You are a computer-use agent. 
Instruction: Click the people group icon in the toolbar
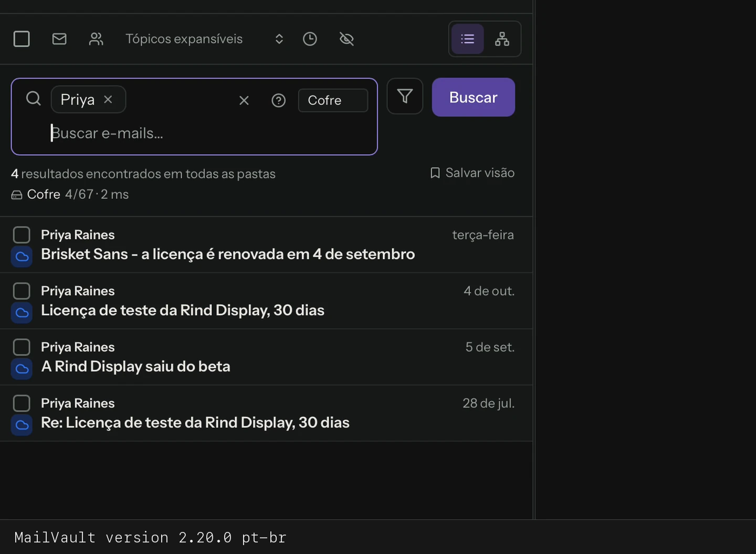(96, 39)
